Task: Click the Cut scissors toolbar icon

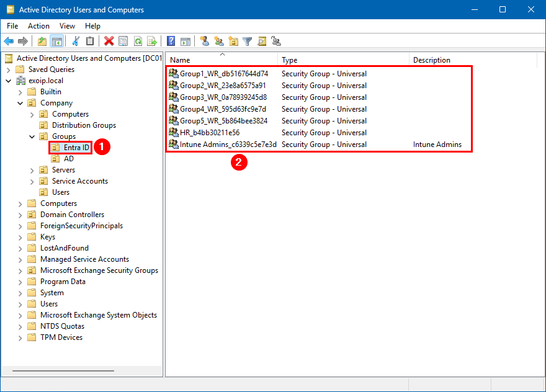Action: (76, 42)
